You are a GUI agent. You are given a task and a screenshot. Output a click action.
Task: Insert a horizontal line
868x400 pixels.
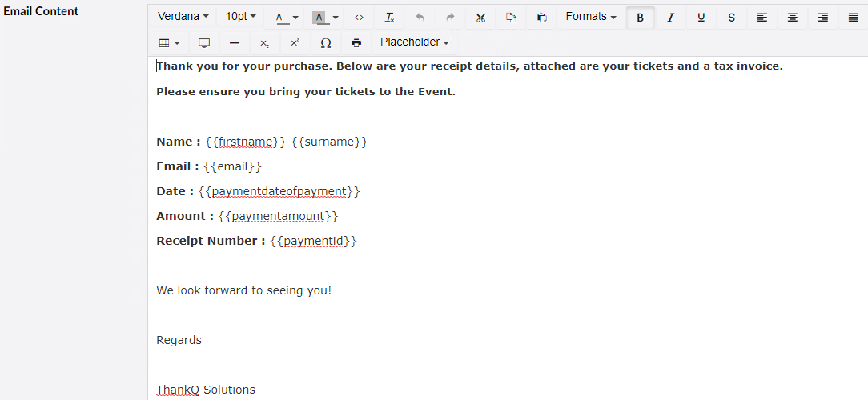pos(234,43)
